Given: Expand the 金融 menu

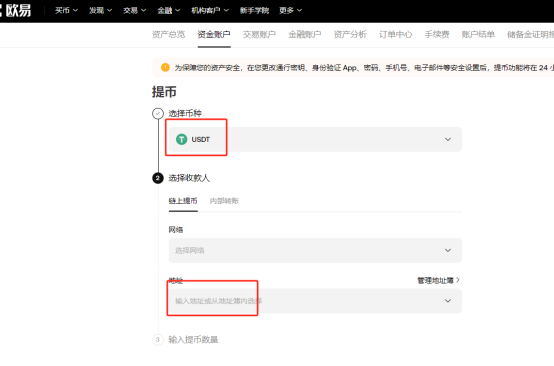Looking at the screenshot, I should pyautogui.click(x=169, y=11).
